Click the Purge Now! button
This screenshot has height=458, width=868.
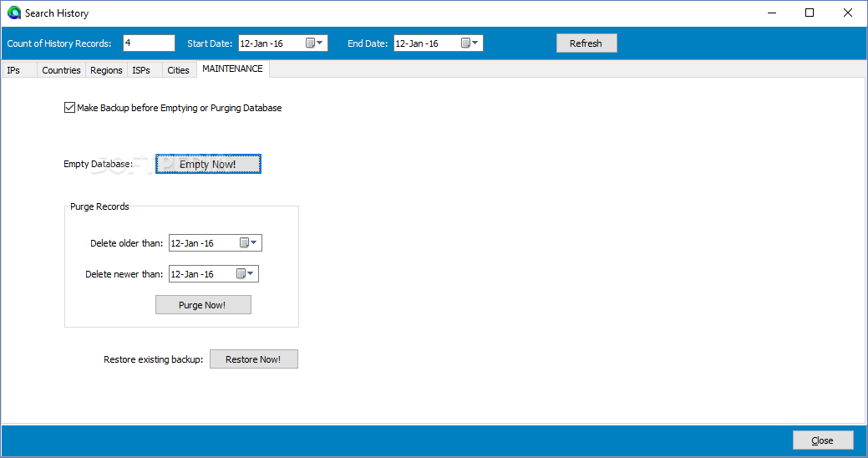coord(203,304)
